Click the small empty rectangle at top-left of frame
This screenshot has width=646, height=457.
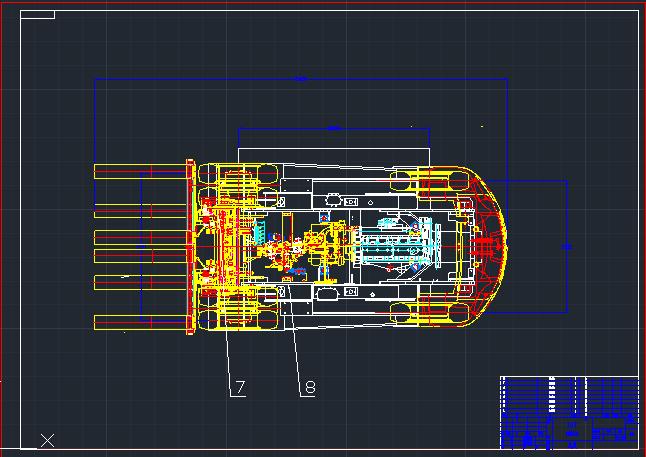click(x=37, y=14)
